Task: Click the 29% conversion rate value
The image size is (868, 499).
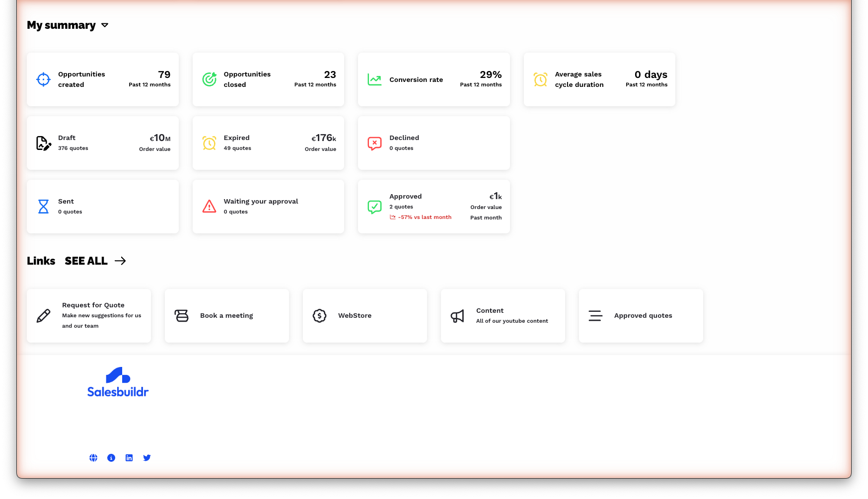Action: tap(491, 74)
